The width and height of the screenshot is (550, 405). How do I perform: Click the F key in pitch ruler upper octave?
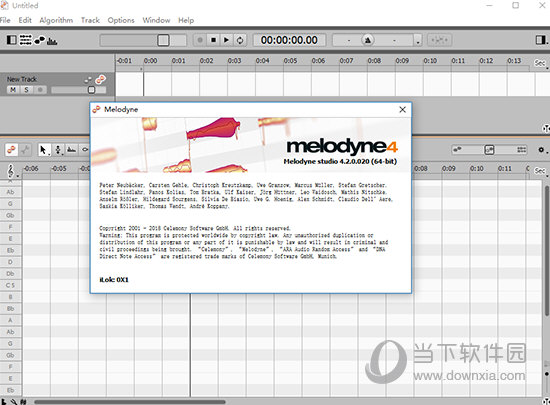[x=11, y=227]
